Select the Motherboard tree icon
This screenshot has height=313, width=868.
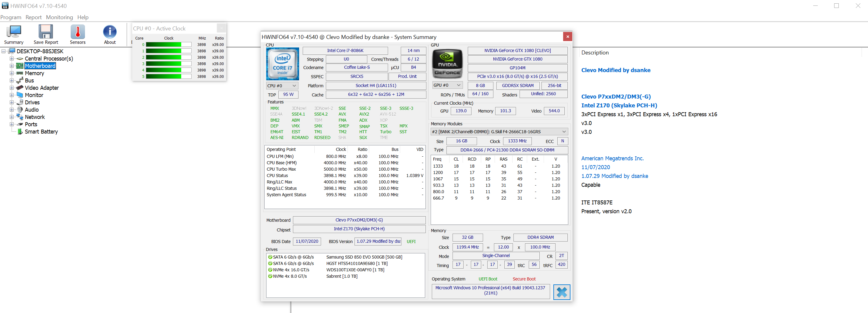tap(20, 66)
